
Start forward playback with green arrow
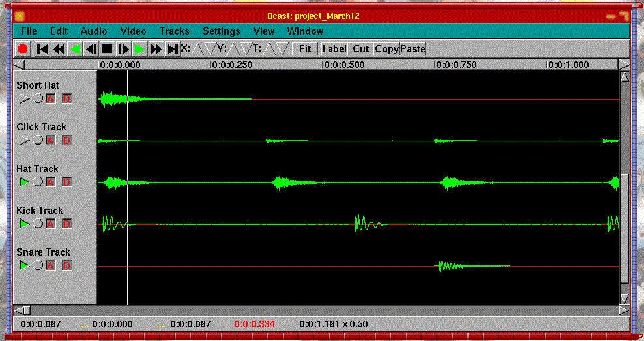pos(139,49)
